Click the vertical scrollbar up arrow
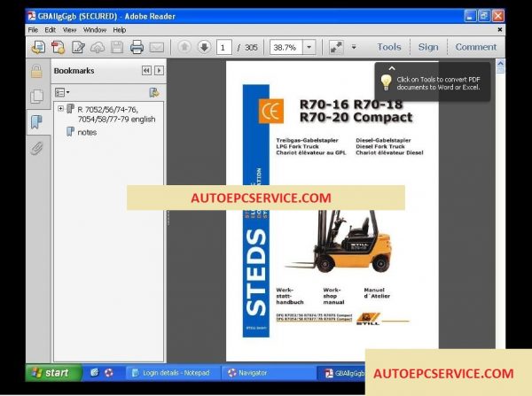 tap(500, 63)
